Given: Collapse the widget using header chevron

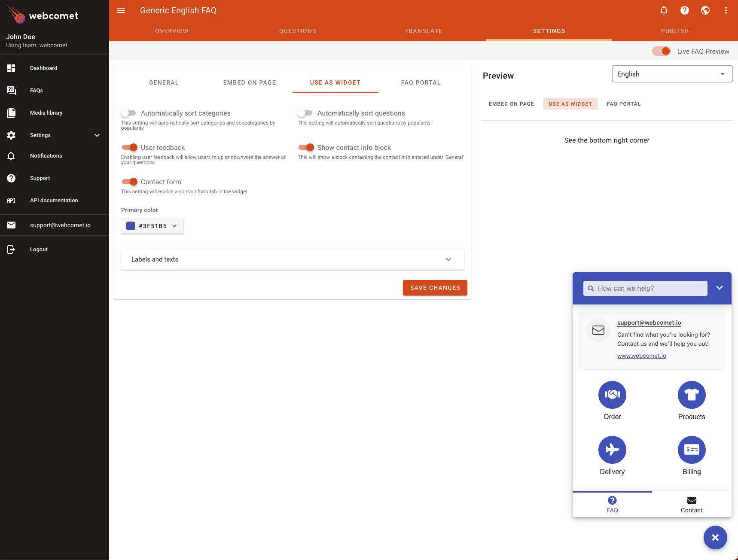Looking at the screenshot, I should [720, 288].
